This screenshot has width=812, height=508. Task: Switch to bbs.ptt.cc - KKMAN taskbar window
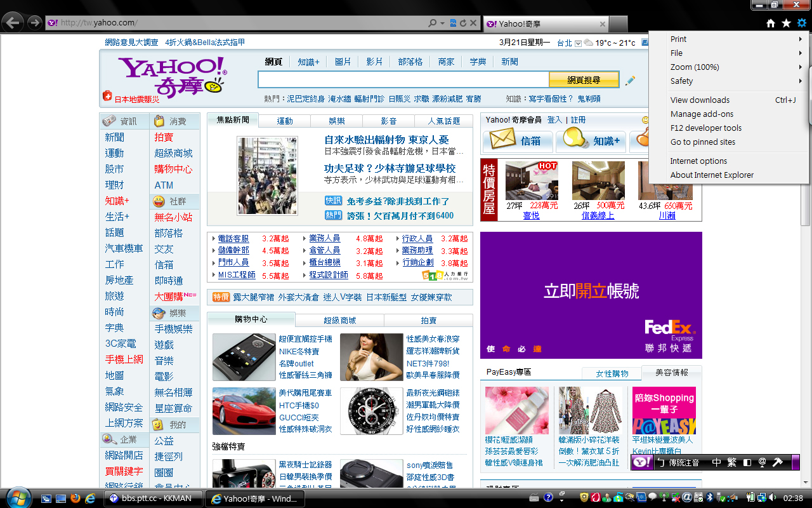[x=153, y=498]
